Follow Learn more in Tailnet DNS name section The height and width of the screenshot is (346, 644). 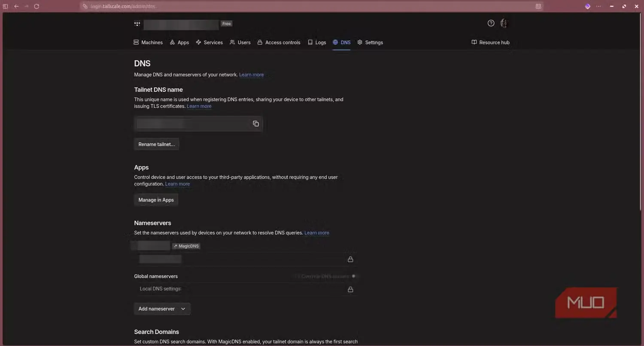click(199, 106)
